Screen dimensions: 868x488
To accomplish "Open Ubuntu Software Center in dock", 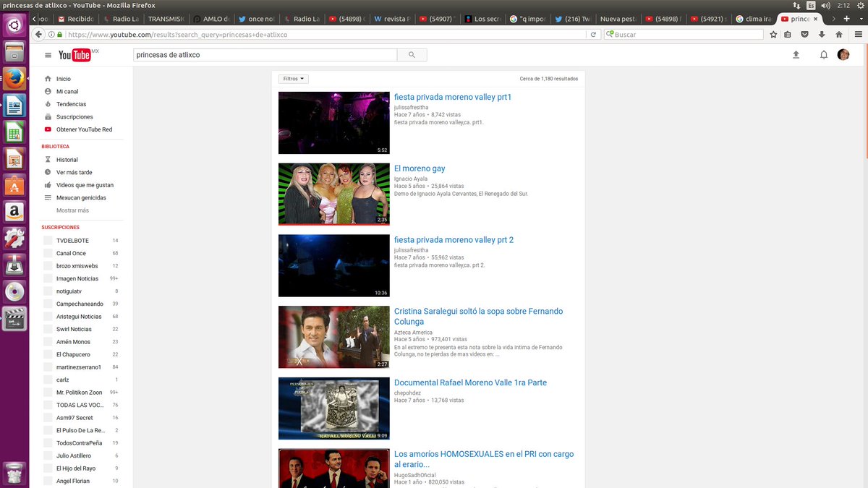I will coord(14,186).
